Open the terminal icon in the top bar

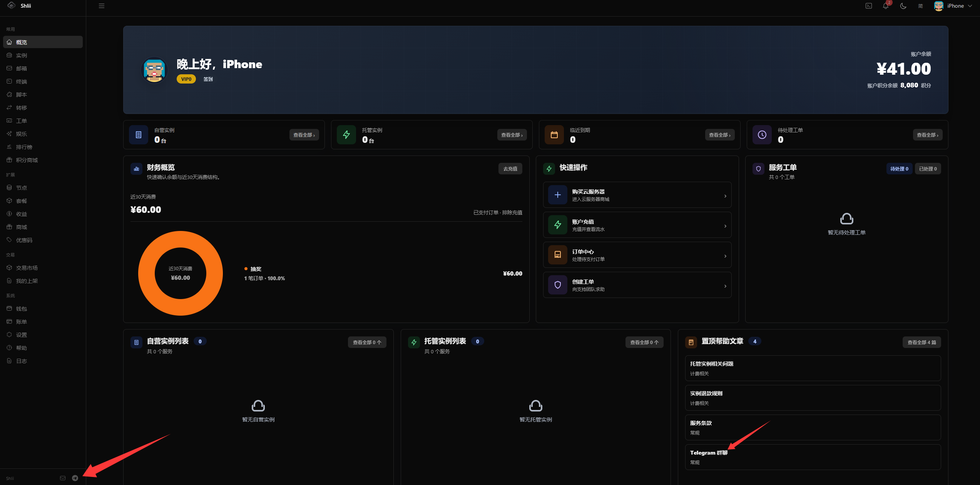(869, 6)
